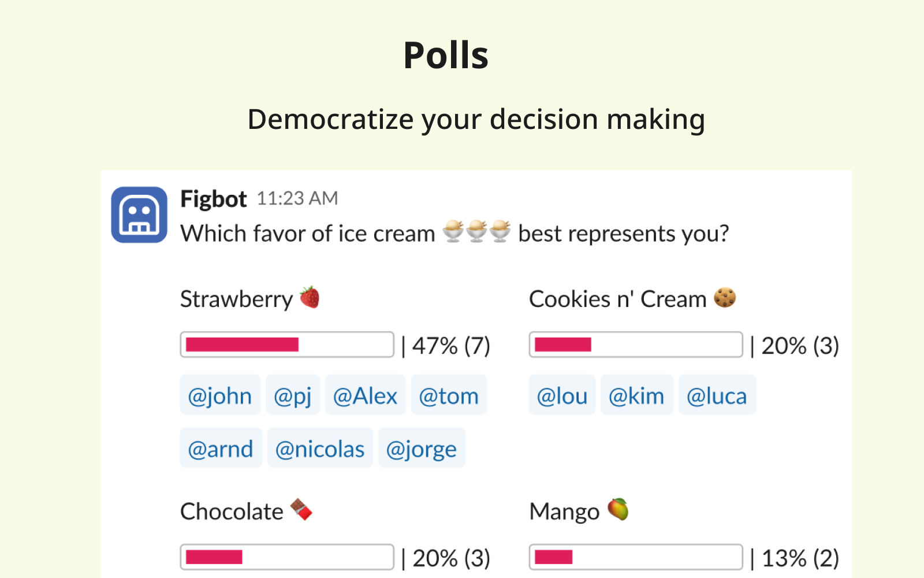
Task: Click the Chocolate 20% progress bar
Action: (x=287, y=557)
